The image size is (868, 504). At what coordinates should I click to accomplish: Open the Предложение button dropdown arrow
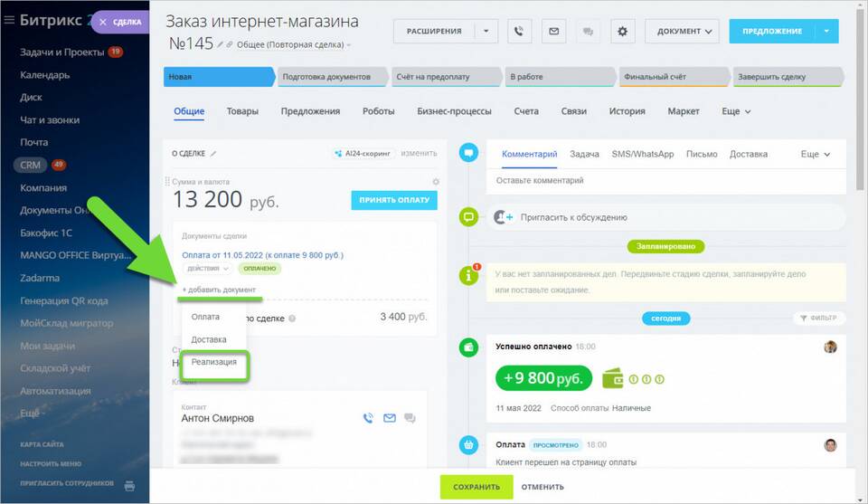pyautogui.click(x=826, y=32)
